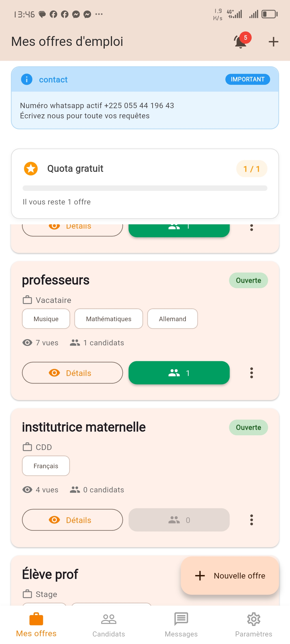Tap the eye icon next to 4 vues
This screenshot has height=644, width=290.
pos(27,489)
